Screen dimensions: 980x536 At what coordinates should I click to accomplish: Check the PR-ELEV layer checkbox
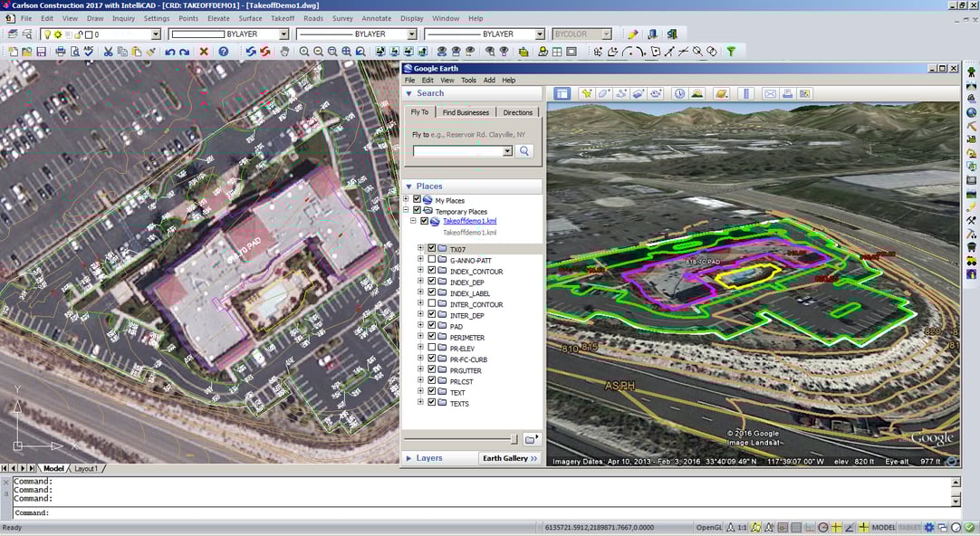(432, 347)
